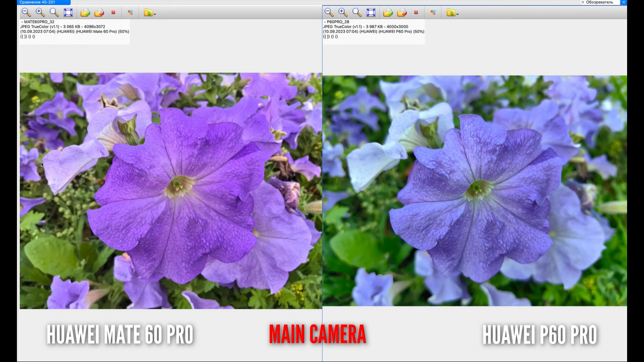Click the file name text '- P60PRO_28'

coord(336,22)
